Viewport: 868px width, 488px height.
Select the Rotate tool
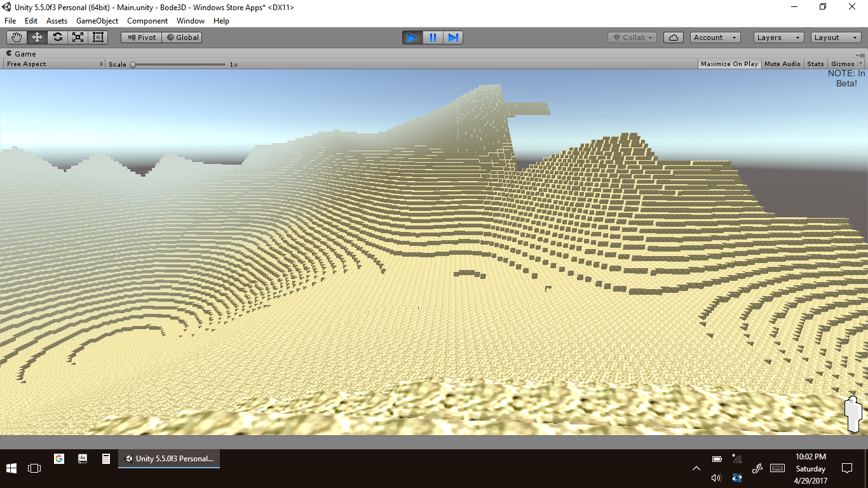tap(57, 37)
